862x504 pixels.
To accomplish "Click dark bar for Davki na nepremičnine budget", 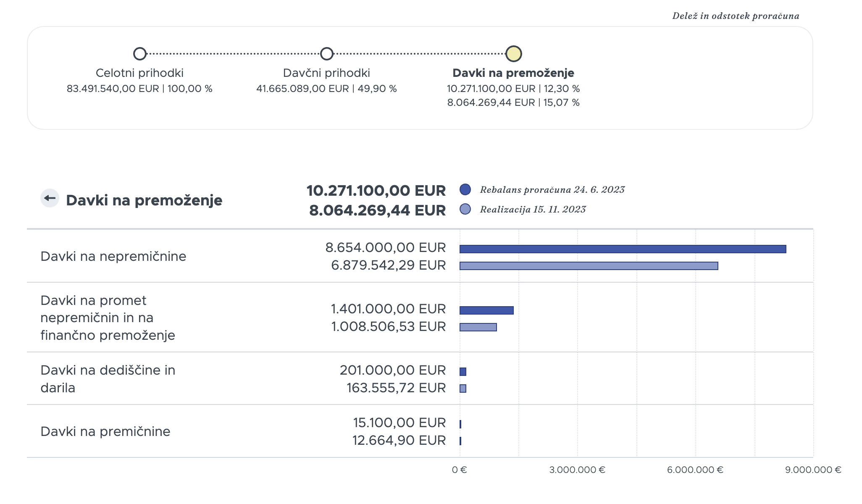I will click(x=623, y=249).
